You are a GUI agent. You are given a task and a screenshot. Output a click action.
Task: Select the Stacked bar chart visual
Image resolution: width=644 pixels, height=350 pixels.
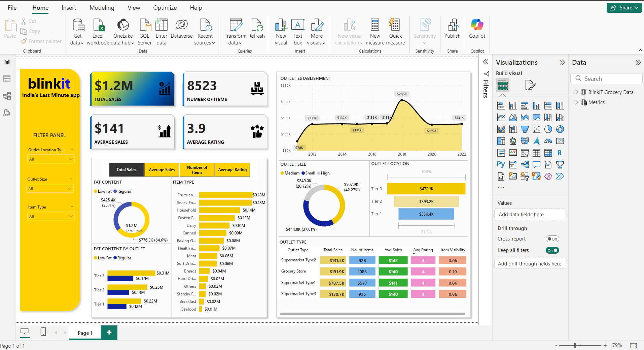501,106
